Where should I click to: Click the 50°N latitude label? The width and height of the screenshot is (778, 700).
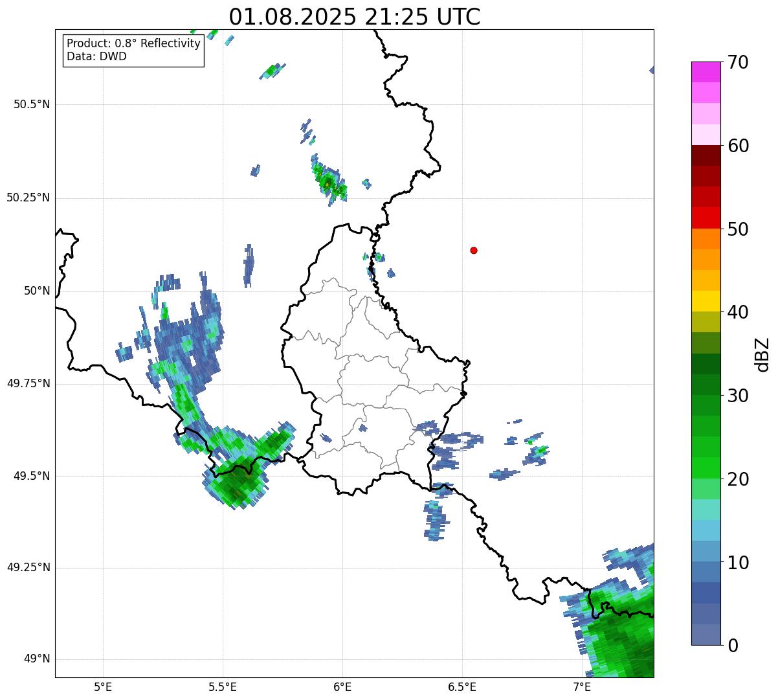coord(37,291)
